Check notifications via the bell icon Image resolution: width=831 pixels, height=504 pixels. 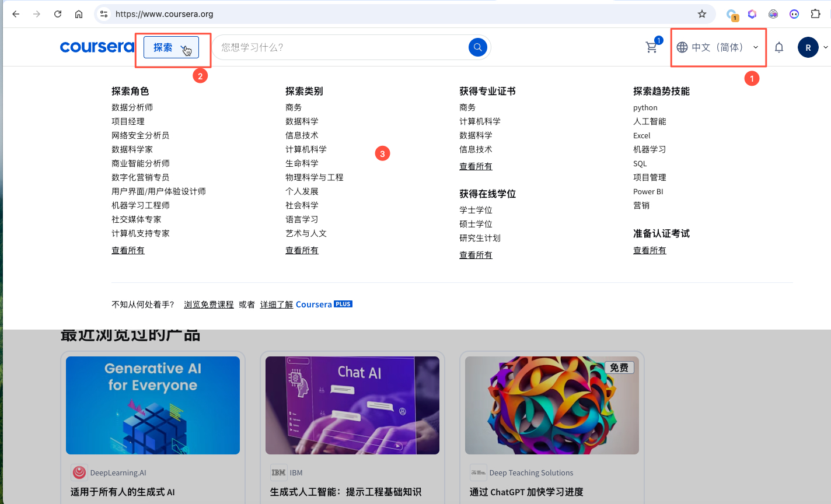[778, 47]
